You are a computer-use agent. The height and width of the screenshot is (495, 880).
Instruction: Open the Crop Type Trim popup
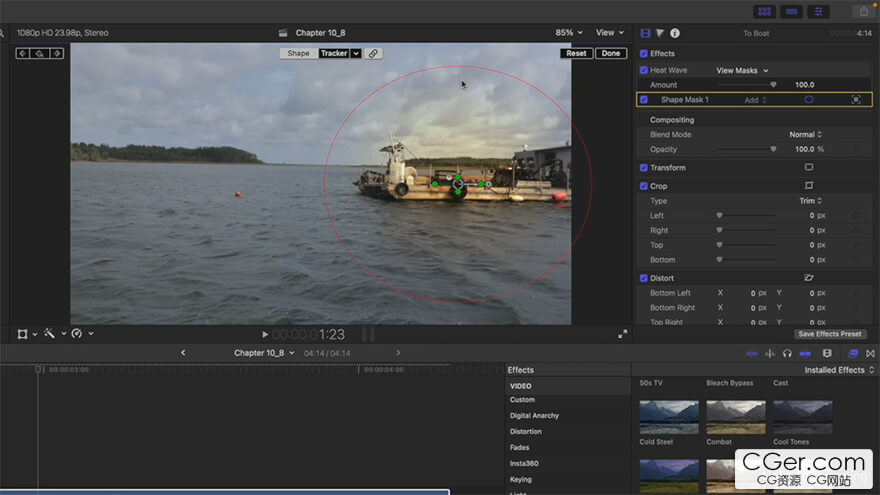click(810, 201)
